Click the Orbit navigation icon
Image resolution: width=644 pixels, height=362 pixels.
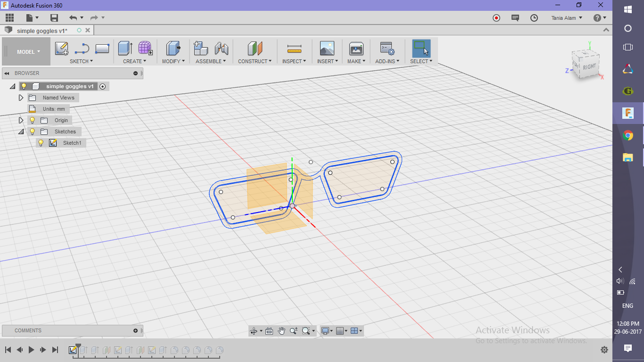[255, 331]
